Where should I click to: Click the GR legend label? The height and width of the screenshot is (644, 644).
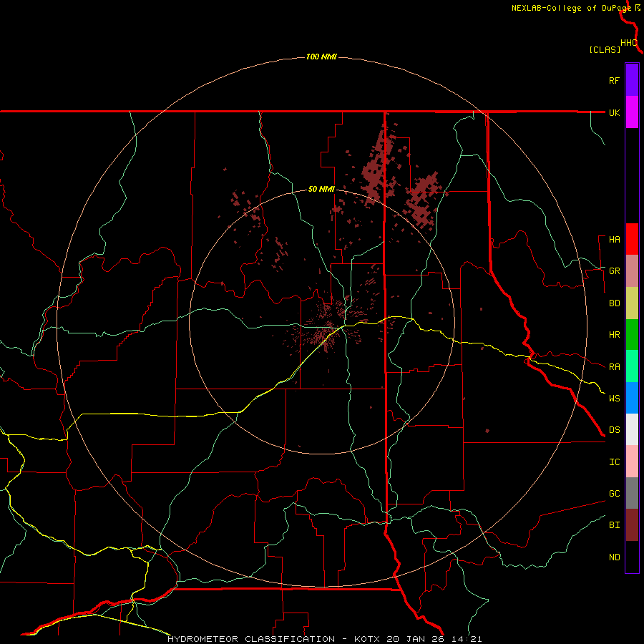[x=615, y=271]
